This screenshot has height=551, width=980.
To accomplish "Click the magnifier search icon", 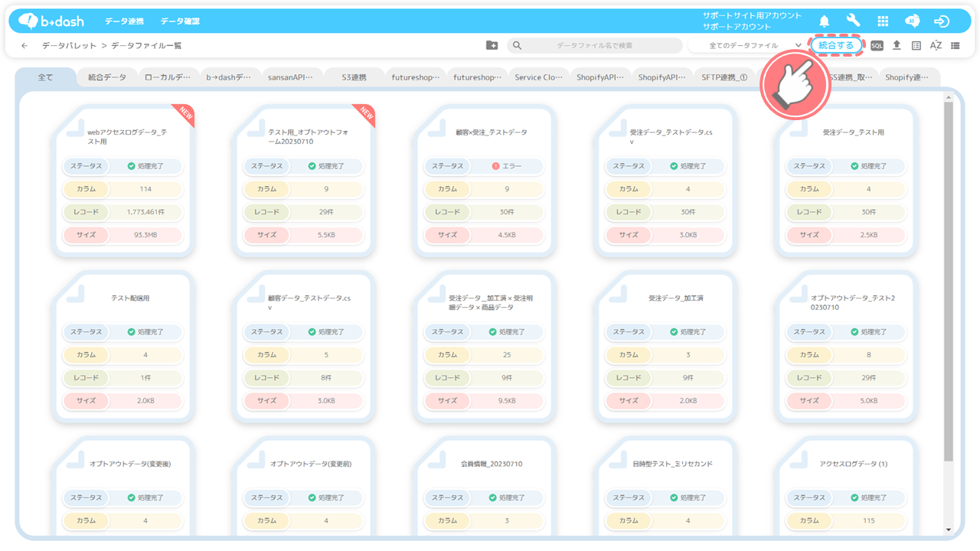I will point(517,46).
